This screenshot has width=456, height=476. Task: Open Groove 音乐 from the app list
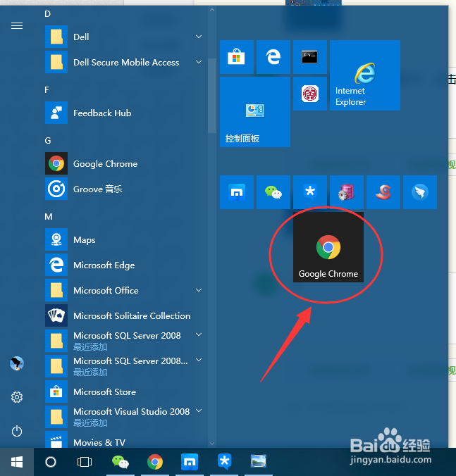click(125, 189)
